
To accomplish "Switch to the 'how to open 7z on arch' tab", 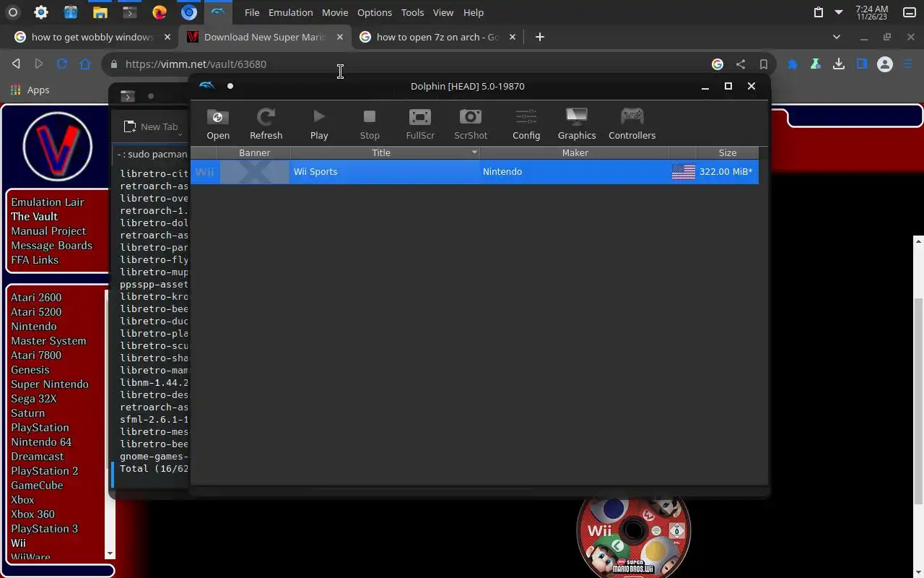I will coord(438,37).
